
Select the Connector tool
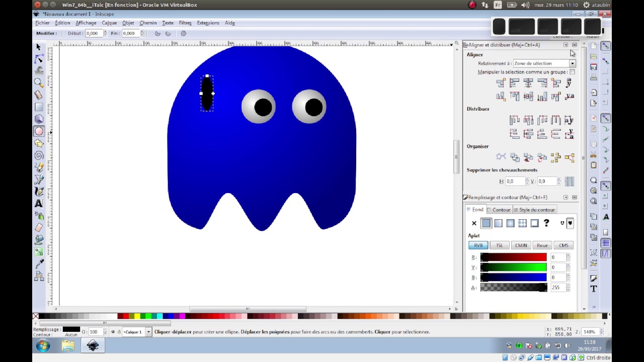tap(39, 276)
